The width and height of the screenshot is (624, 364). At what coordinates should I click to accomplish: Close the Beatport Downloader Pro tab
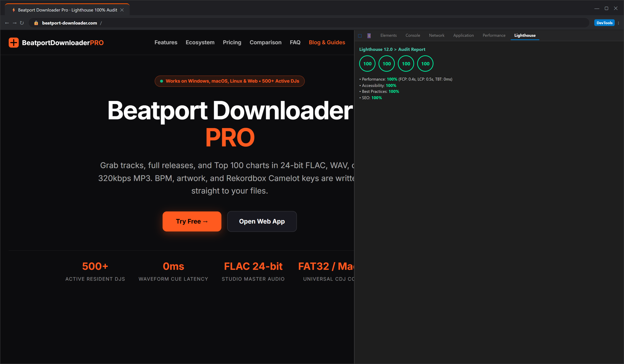pos(122,10)
